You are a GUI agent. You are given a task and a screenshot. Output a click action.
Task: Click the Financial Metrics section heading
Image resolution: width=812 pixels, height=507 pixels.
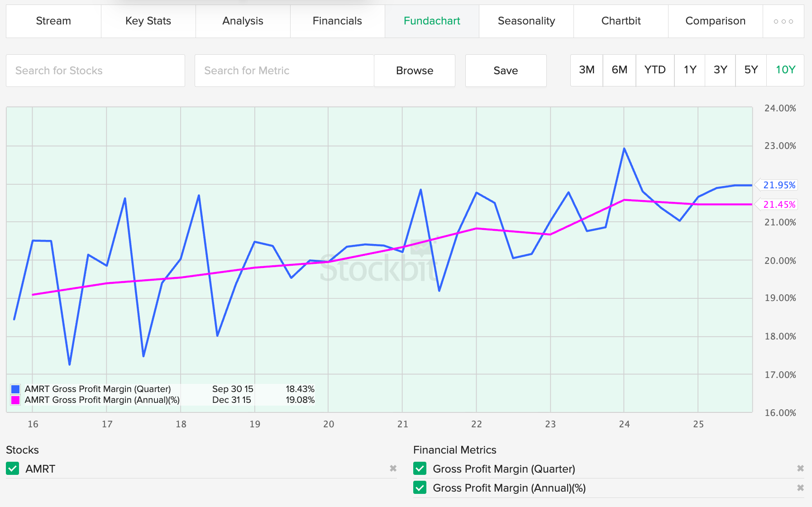point(454,450)
